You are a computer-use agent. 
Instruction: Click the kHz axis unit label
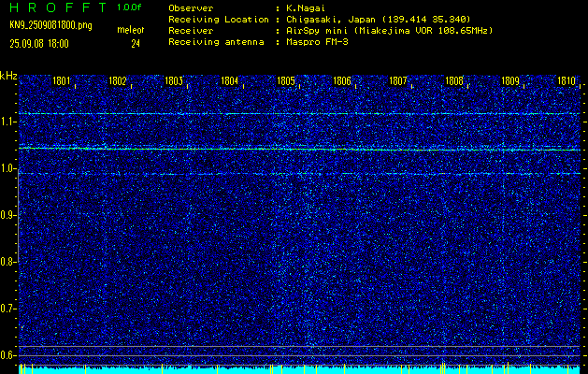pyautogui.click(x=8, y=76)
